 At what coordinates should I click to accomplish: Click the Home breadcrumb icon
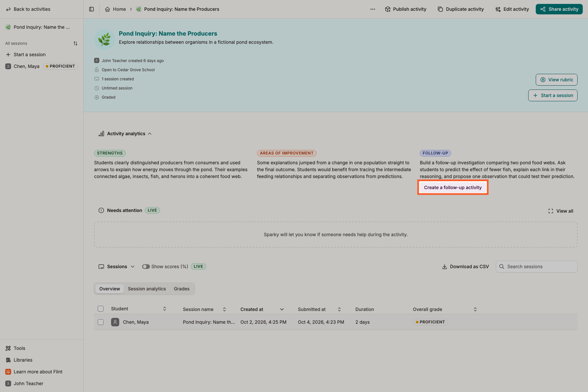tap(107, 9)
